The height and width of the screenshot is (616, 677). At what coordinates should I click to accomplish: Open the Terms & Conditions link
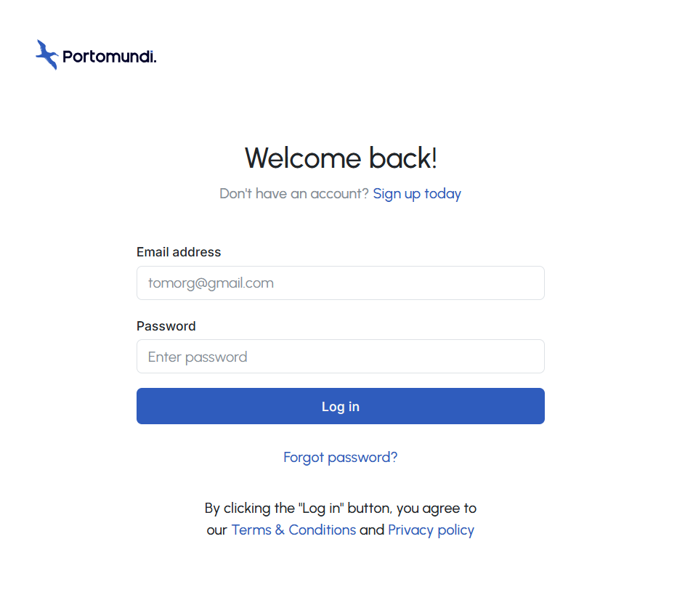click(293, 530)
